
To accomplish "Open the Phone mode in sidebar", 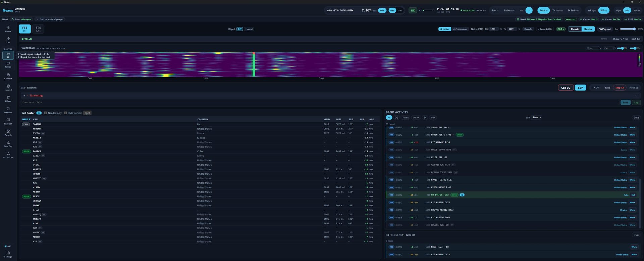I will click(x=8, y=29).
